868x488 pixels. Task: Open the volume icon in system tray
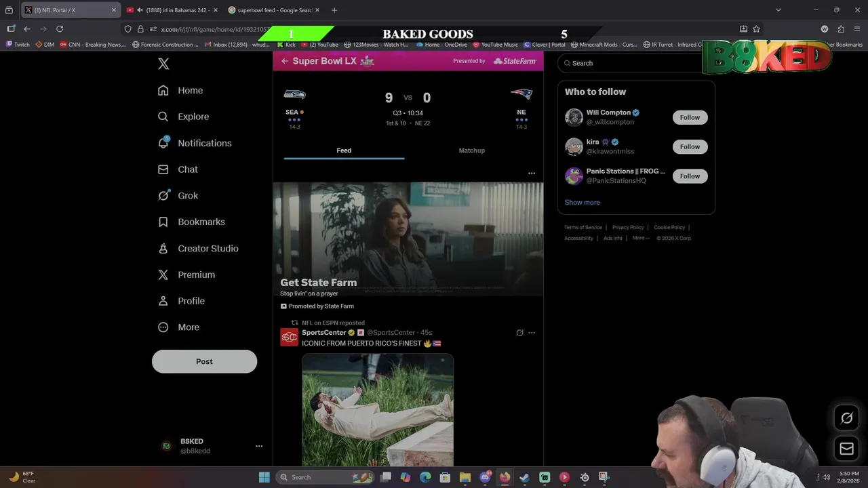826,477
